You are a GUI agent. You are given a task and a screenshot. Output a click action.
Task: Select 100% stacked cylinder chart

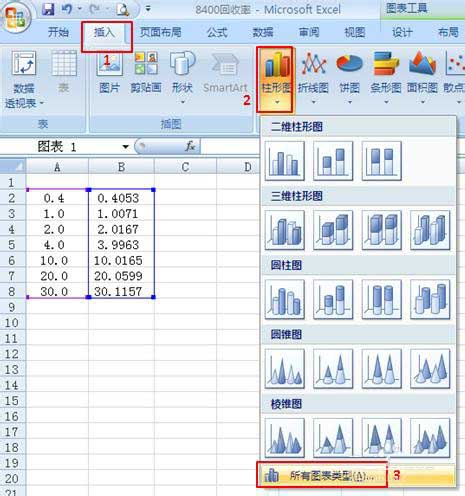click(382, 300)
